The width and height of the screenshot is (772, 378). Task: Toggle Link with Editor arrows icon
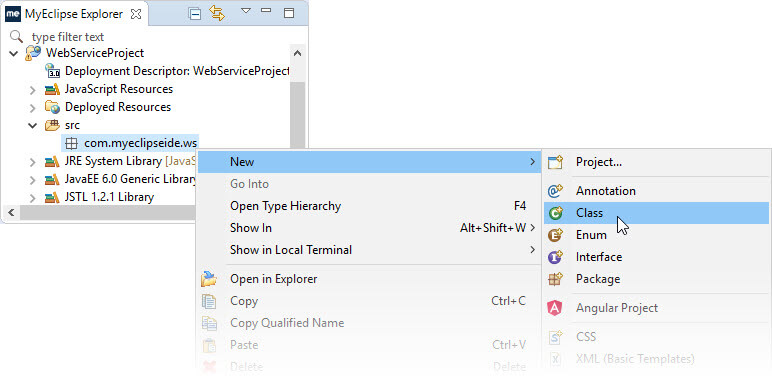click(217, 13)
